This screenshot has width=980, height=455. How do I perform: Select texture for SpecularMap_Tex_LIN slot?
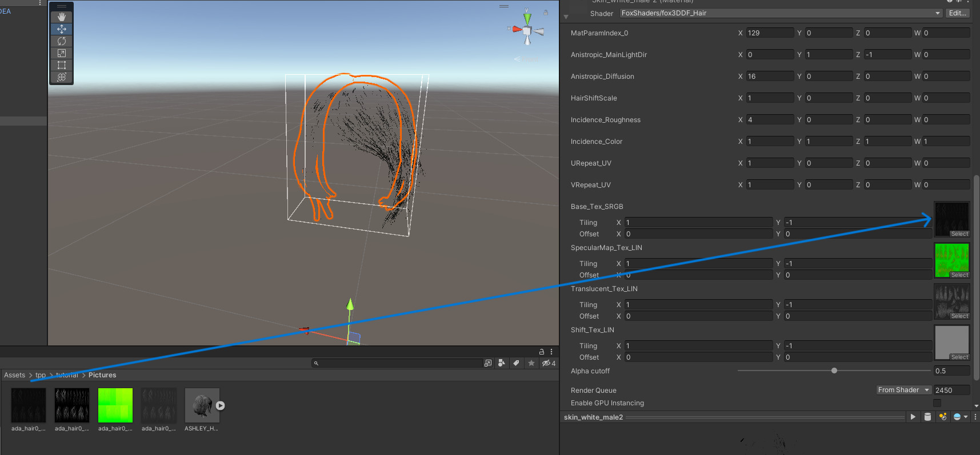point(959,275)
